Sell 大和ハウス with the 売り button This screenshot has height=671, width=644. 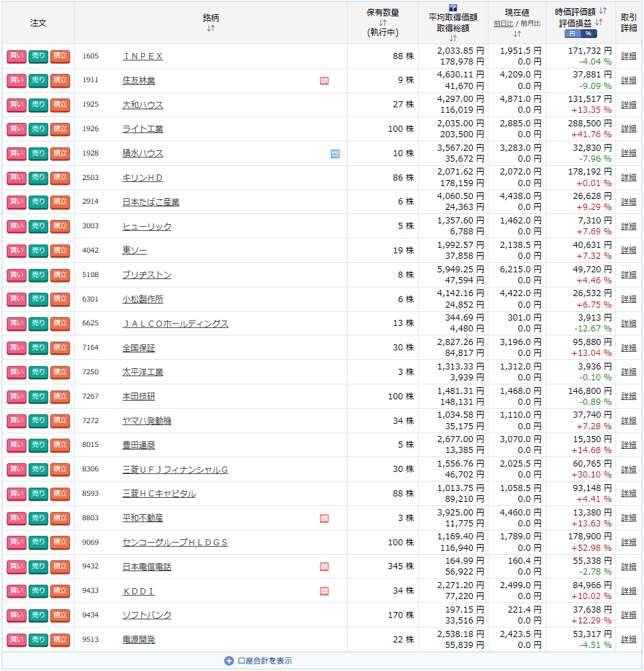tap(38, 105)
